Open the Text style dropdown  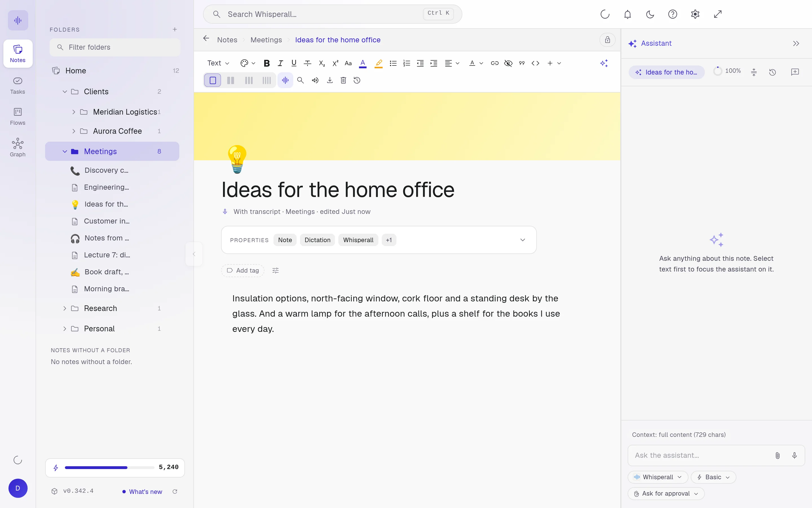[x=218, y=63]
